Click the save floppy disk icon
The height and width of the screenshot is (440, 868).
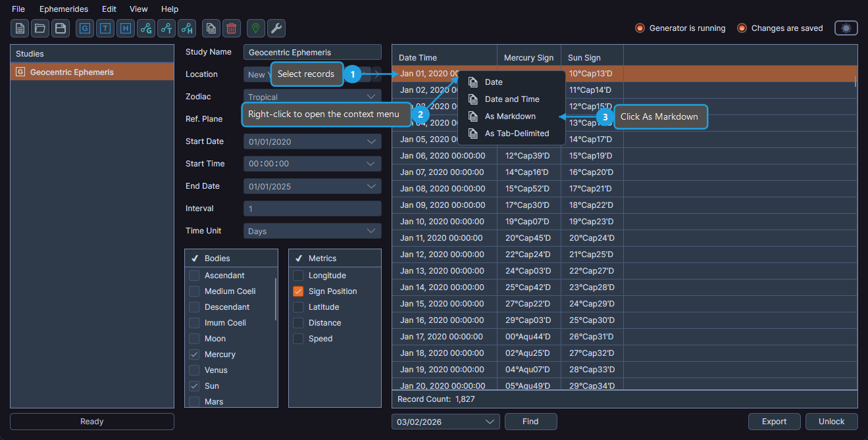pyautogui.click(x=61, y=28)
